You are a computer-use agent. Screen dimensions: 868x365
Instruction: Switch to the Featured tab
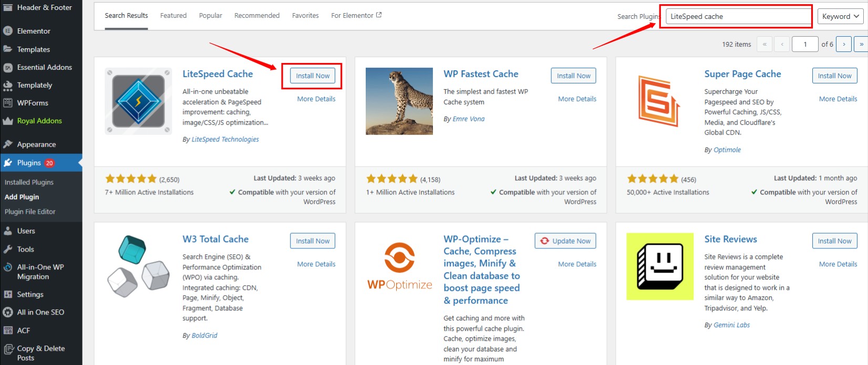[173, 16]
